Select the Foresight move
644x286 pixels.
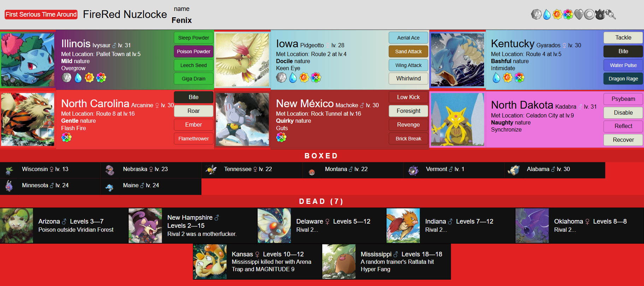(408, 111)
